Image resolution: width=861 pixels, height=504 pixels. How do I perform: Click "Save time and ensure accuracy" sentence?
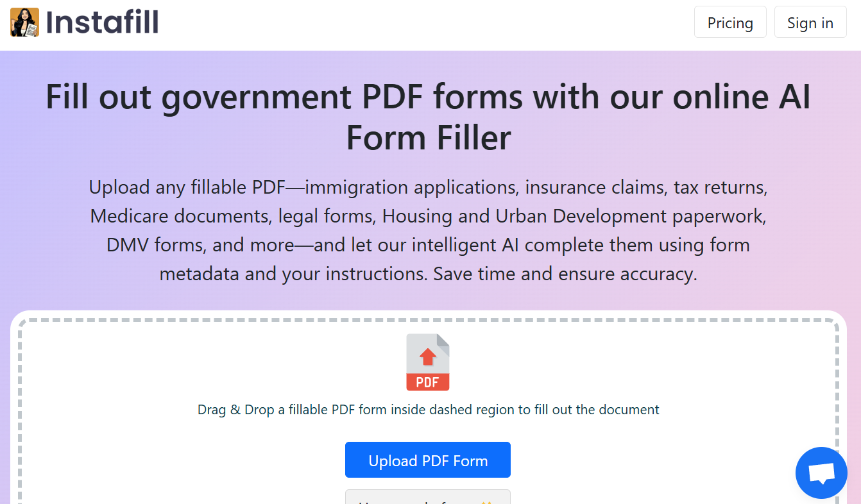coord(565,274)
